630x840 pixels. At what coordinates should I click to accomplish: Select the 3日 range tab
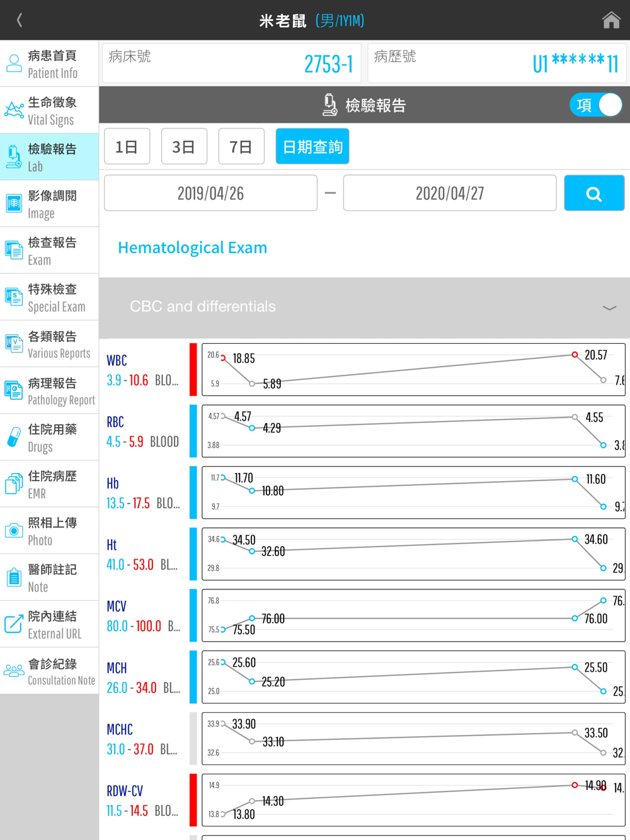184,146
